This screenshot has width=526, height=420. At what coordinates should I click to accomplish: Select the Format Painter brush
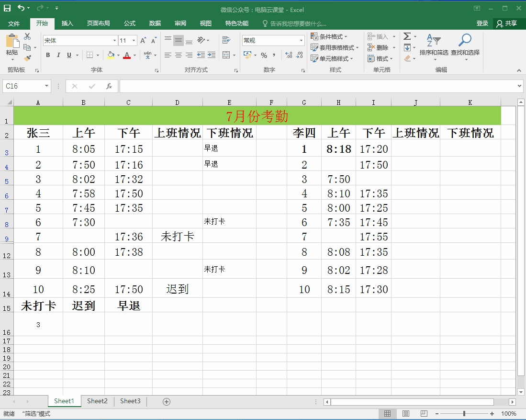(27, 58)
